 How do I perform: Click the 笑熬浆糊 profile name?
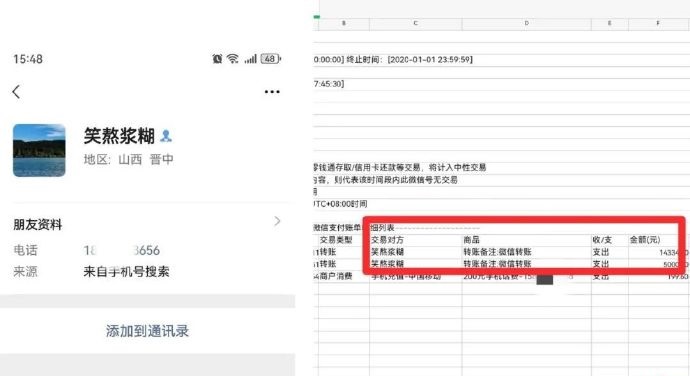point(119,136)
